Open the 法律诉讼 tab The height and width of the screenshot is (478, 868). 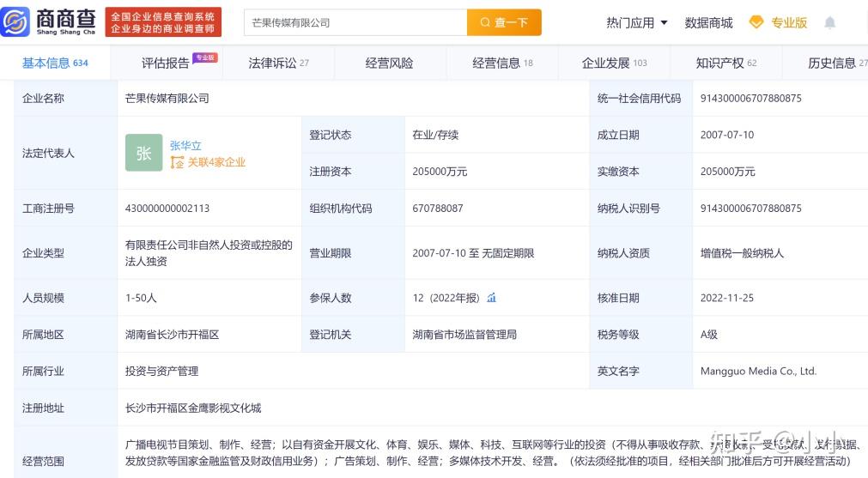tap(278, 63)
